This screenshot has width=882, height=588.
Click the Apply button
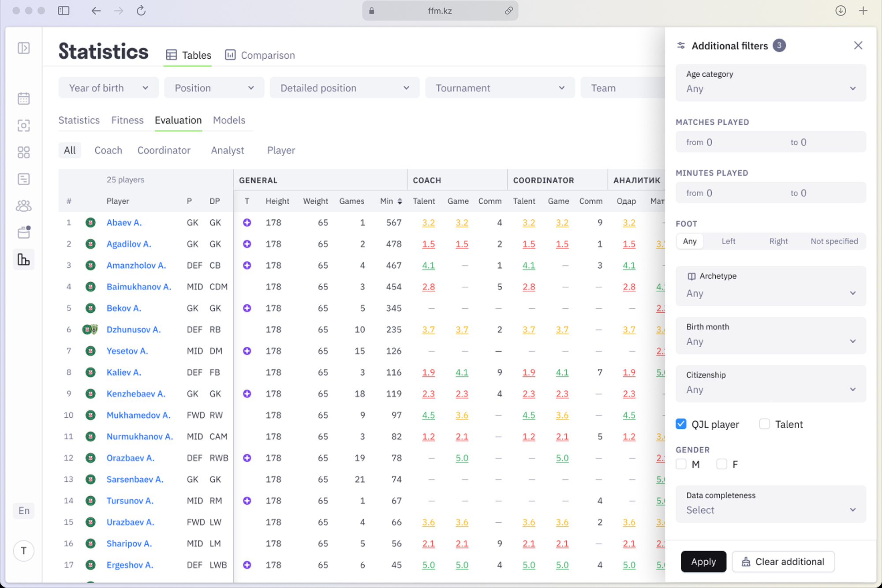click(703, 562)
